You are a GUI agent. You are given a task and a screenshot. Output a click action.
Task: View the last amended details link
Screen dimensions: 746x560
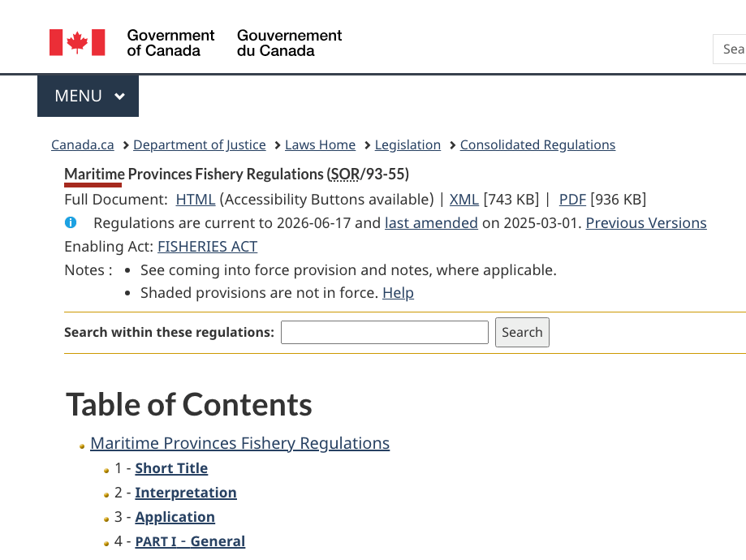(431, 222)
